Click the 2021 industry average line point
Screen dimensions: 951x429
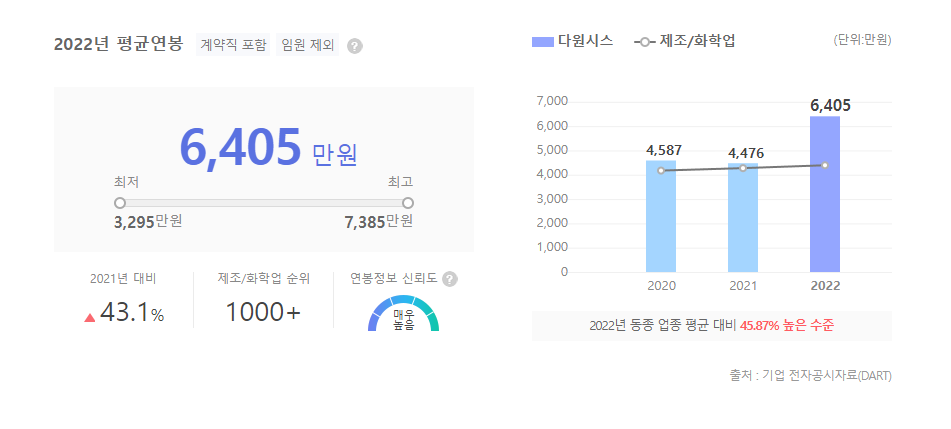coord(743,167)
